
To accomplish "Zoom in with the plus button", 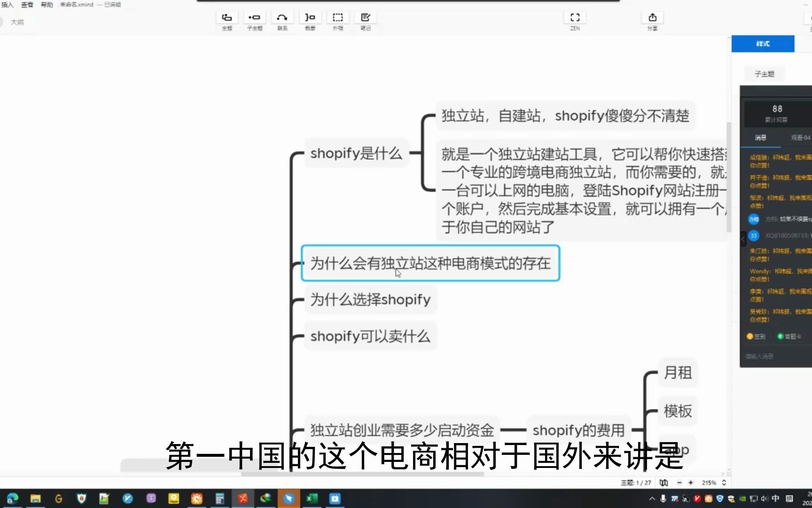I will (x=690, y=483).
